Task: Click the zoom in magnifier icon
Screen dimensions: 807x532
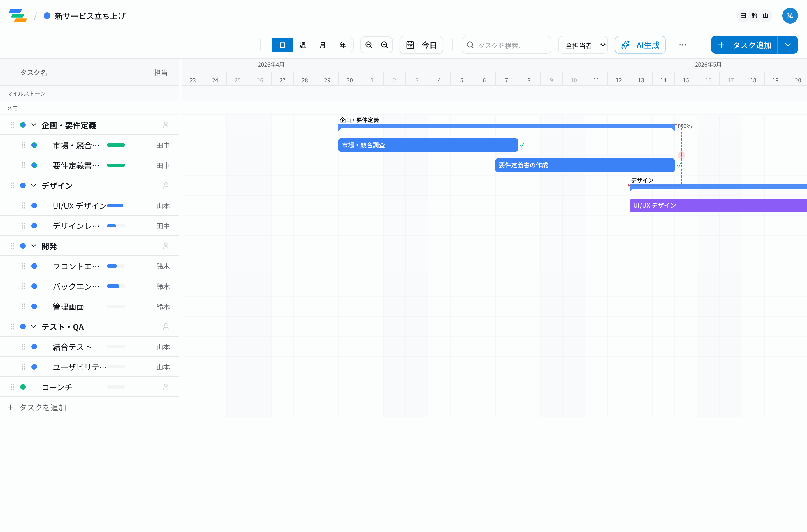Action: [384, 45]
